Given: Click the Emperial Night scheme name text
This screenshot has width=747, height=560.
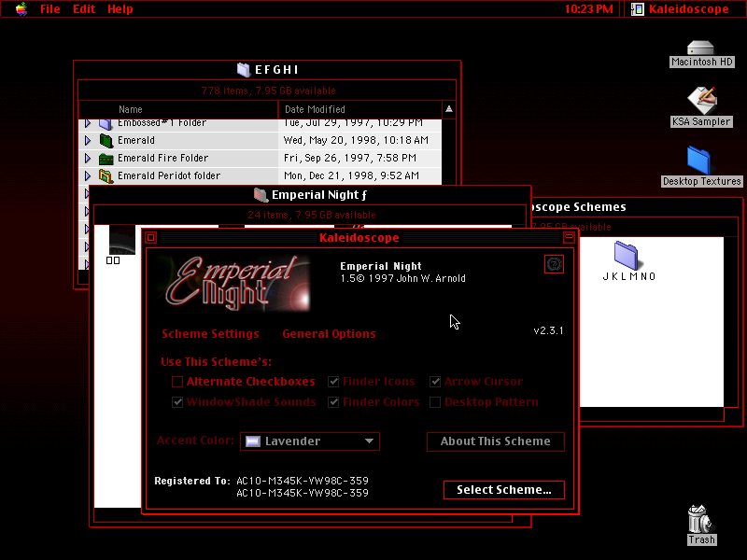Looking at the screenshot, I should tap(381, 266).
